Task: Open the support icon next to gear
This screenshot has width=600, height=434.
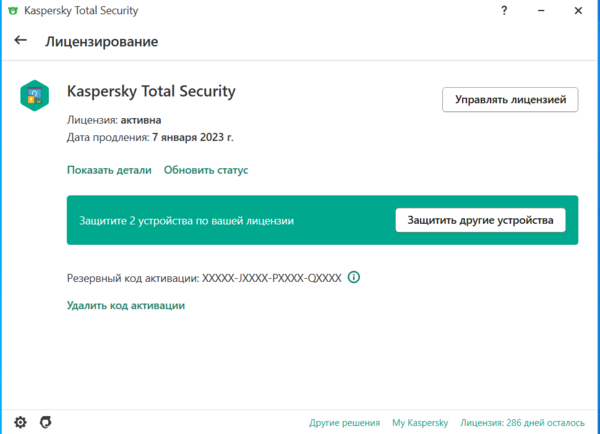Action: 45,422
